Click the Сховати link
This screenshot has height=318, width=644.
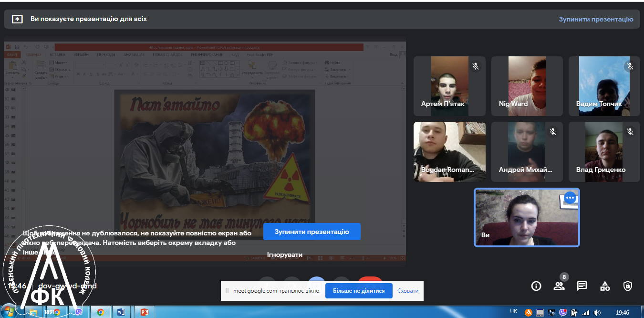(x=408, y=291)
